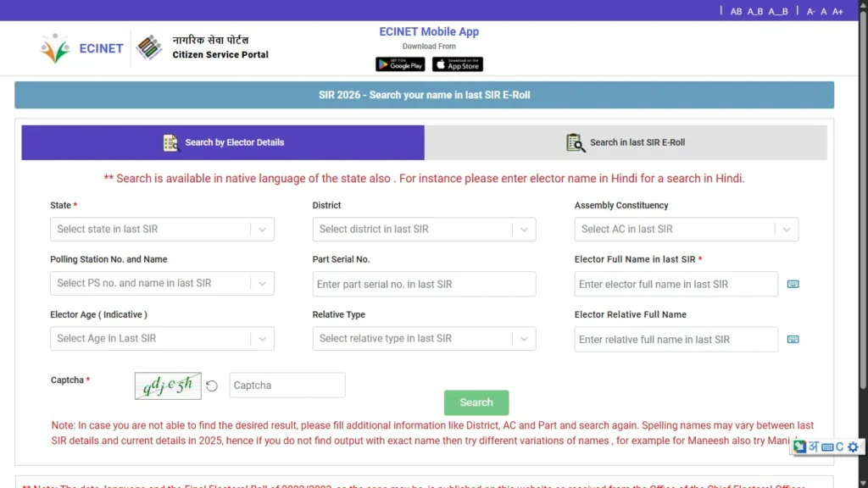
Task: Open the State dropdown
Action: (162, 229)
